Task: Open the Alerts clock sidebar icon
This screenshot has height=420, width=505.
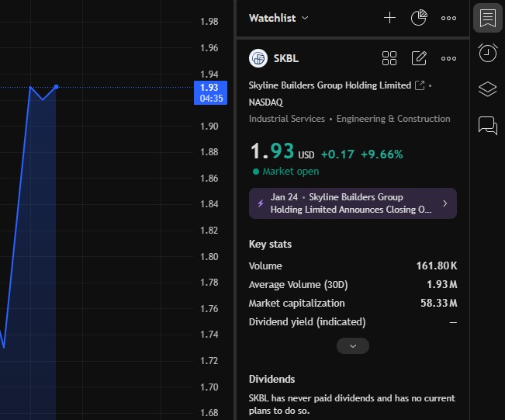Action: tap(488, 53)
